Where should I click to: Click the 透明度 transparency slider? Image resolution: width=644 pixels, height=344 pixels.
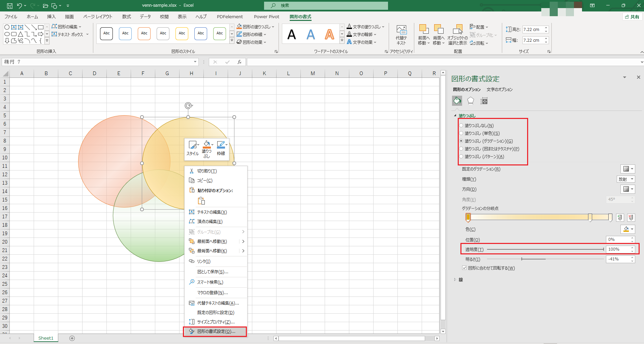pyautogui.click(x=545, y=249)
